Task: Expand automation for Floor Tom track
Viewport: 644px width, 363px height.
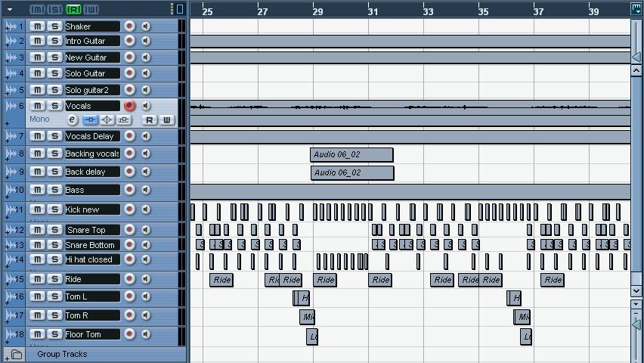Action: click(7, 342)
